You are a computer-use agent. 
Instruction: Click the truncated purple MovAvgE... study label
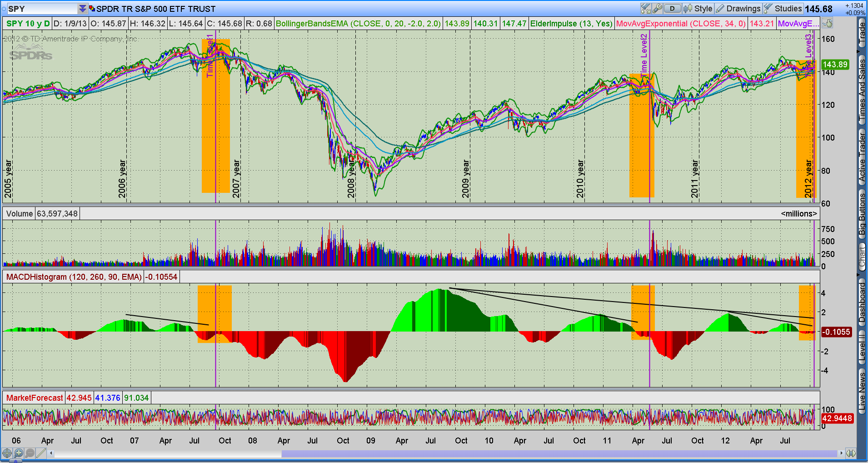coord(798,24)
